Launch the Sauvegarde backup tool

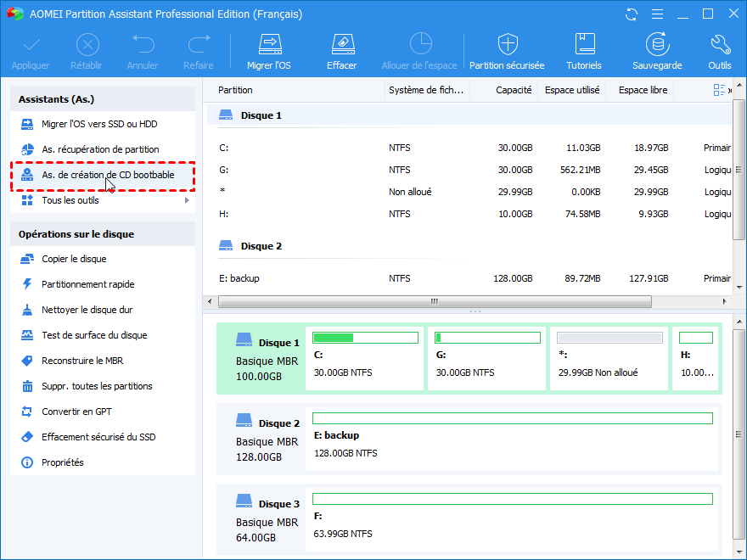coord(656,45)
